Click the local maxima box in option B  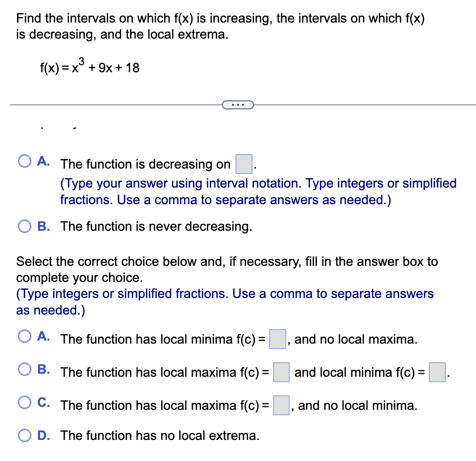[x=281, y=372]
